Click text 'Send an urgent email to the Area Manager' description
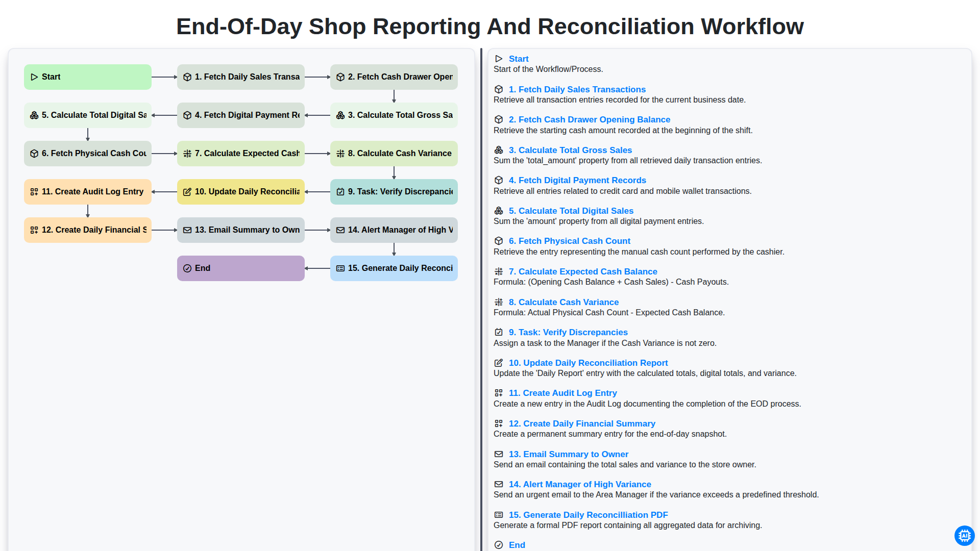This screenshot has height=551, width=980. [656, 495]
